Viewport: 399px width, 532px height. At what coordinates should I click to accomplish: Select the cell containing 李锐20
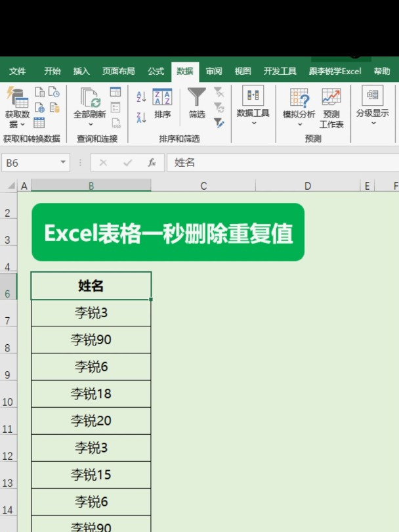point(91,421)
